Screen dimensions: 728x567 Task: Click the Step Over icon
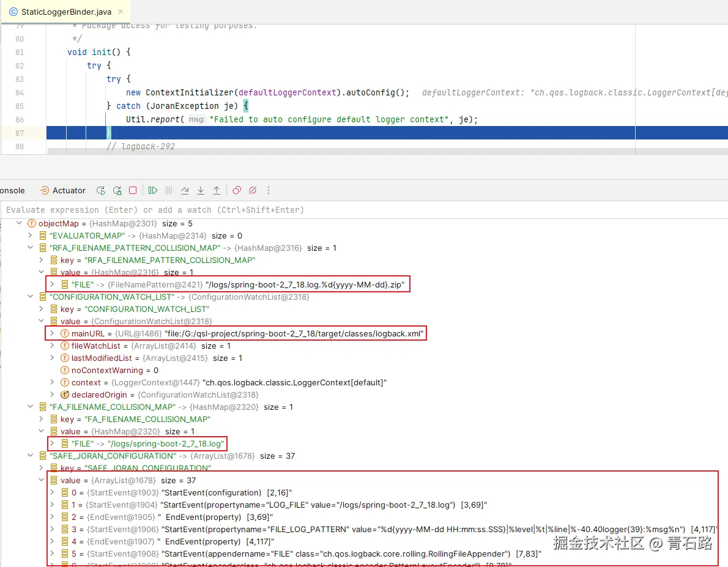185,190
